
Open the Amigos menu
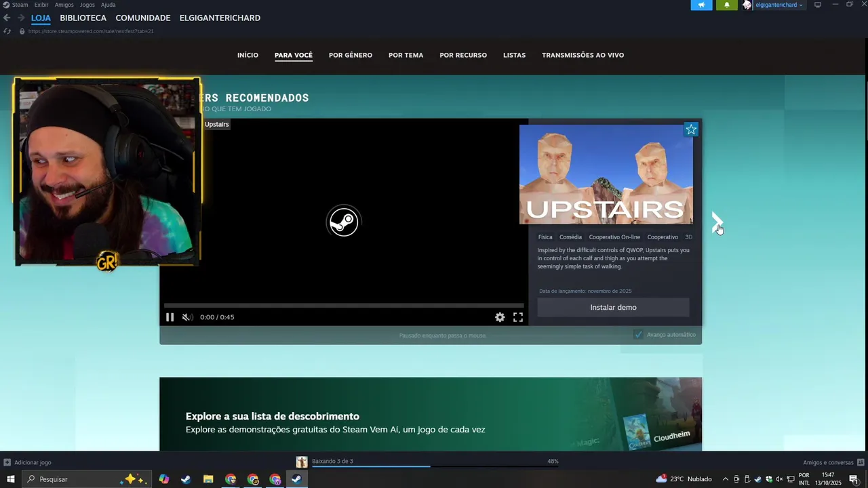pyautogui.click(x=64, y=5)
